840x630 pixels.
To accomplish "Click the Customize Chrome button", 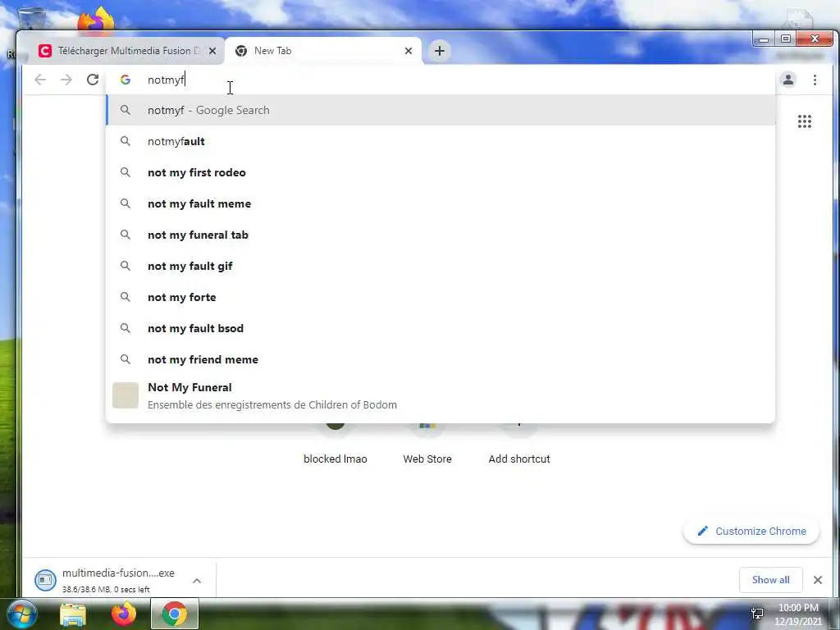I will click(x=751, y=531).
